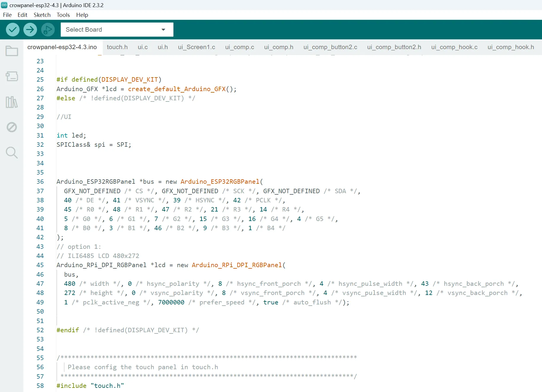Click '// ILI6485 LCD 480x272' comment

(98, 256)
